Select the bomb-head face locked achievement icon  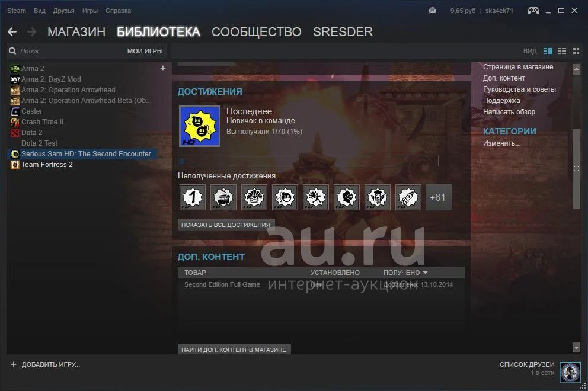pos(285,197)
